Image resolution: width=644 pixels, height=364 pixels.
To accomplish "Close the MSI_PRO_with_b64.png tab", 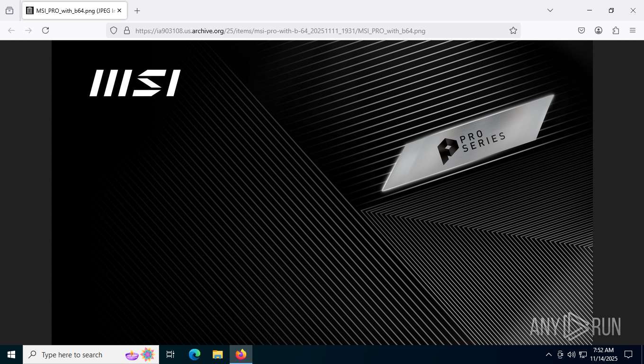I will tap(119, 10).
